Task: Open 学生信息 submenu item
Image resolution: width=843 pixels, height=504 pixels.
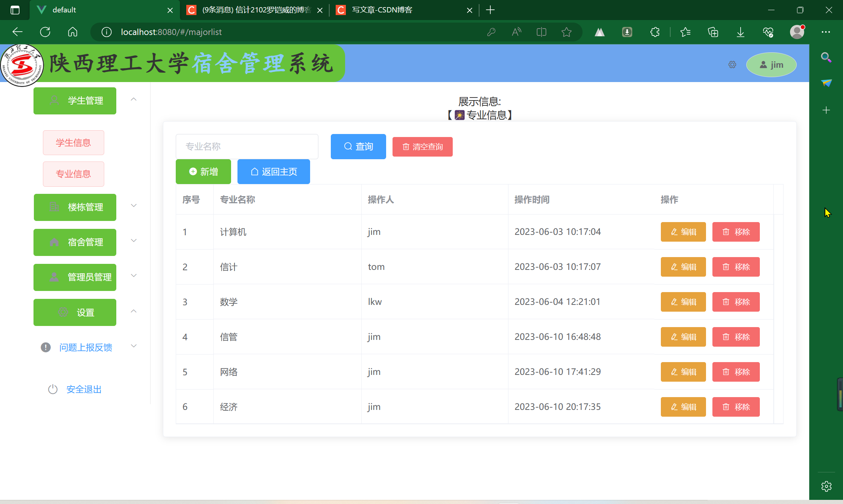Action: tap(73, 143)
